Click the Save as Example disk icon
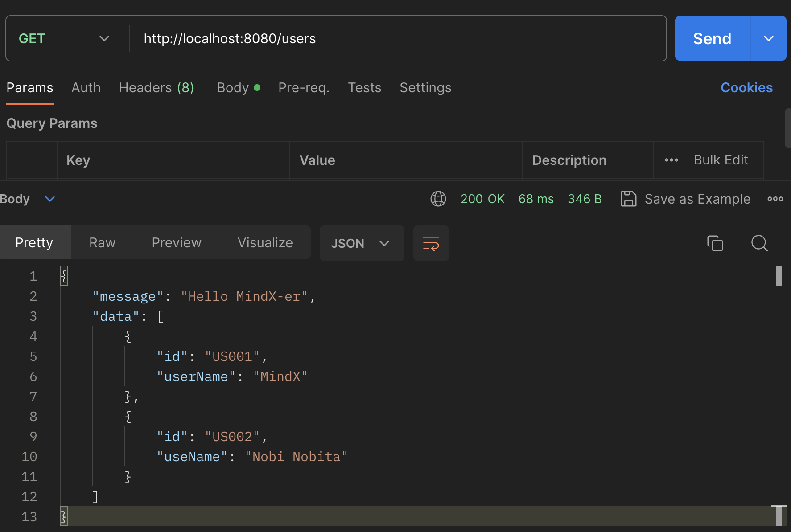 point(628,199)
